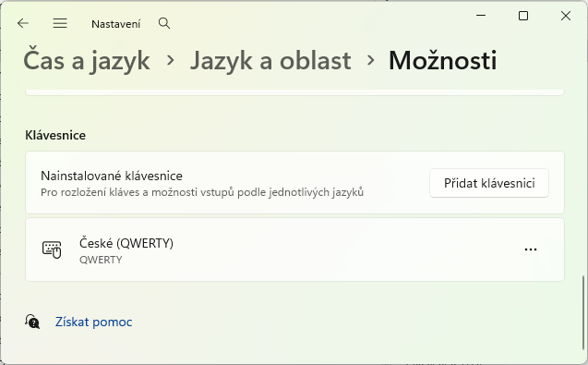
Task: Open search with the magnifier icon
Action: coord(164,23)
